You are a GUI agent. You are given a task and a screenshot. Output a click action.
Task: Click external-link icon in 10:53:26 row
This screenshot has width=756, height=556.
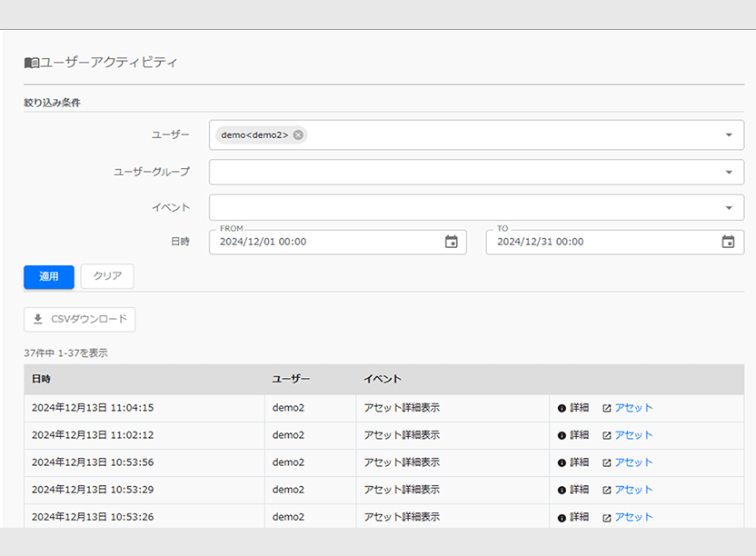point(607,518)
